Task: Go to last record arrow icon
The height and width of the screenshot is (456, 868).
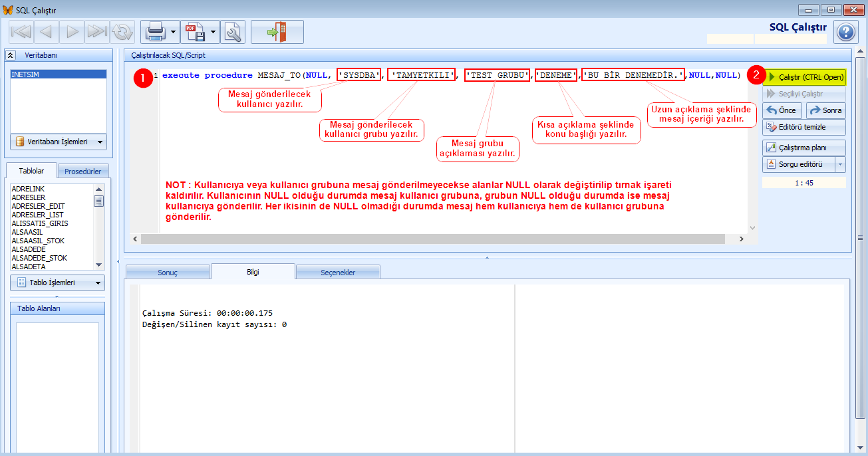Action: pos(97,31)
